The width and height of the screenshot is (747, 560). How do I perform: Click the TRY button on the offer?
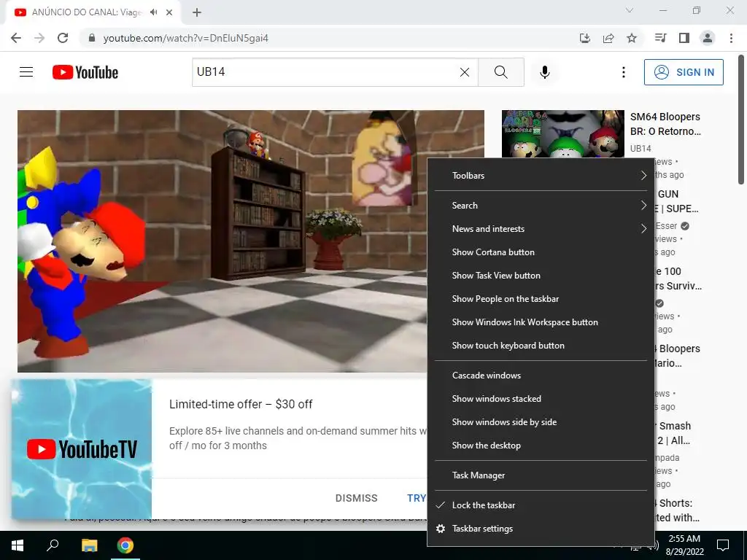417,498
